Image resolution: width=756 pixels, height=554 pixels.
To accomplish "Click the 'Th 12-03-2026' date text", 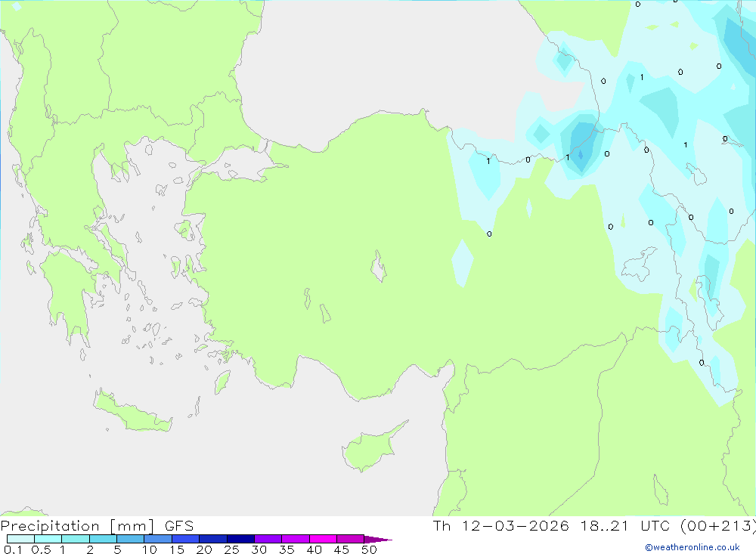I will (500, 526).
